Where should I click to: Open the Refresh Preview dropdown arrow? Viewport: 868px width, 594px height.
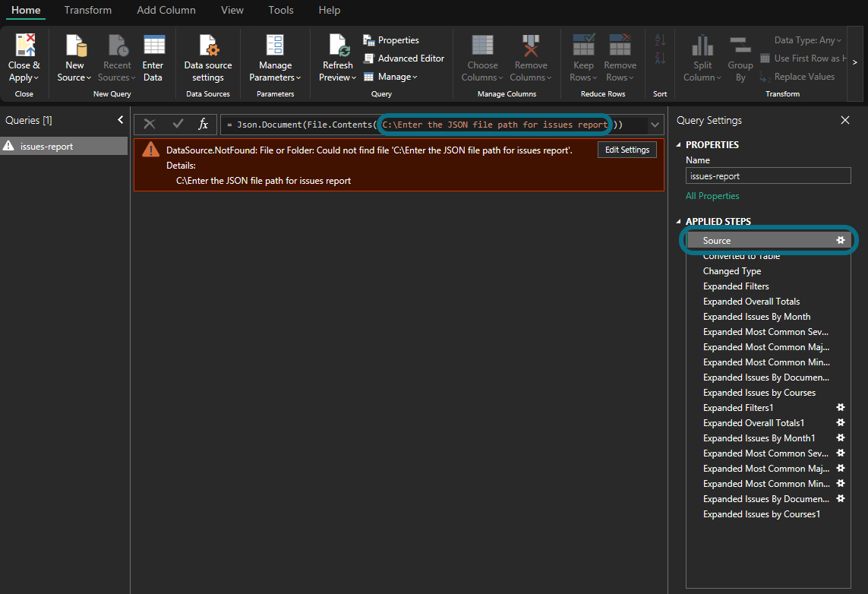click(x=354, y=78)
